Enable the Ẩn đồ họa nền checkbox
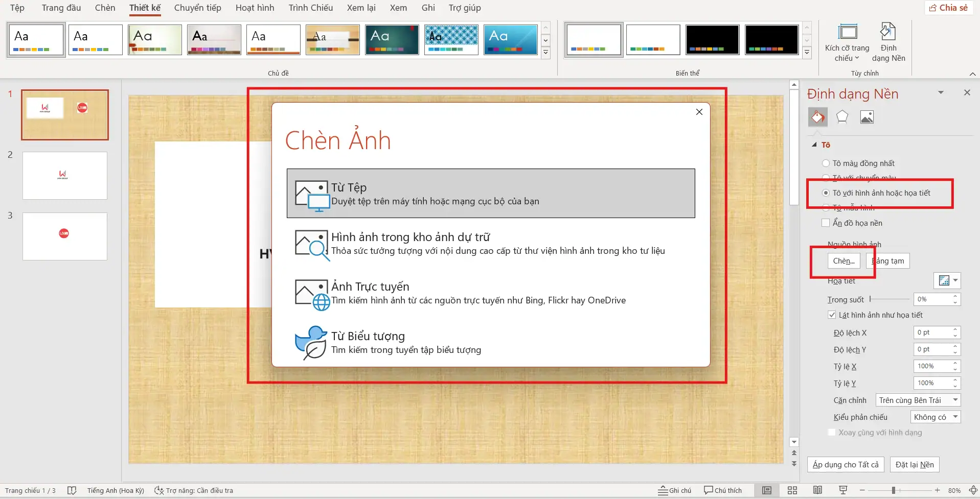 tap(826, 223)
